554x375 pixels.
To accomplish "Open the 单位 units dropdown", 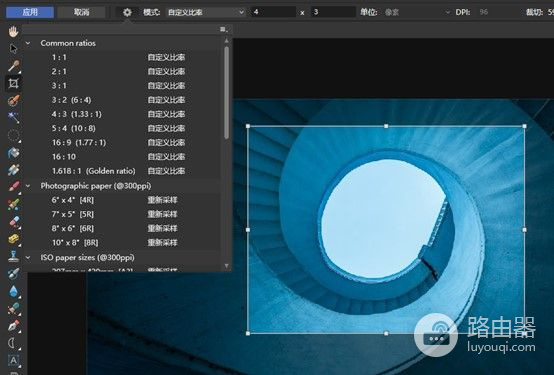I will click(417, 12).
